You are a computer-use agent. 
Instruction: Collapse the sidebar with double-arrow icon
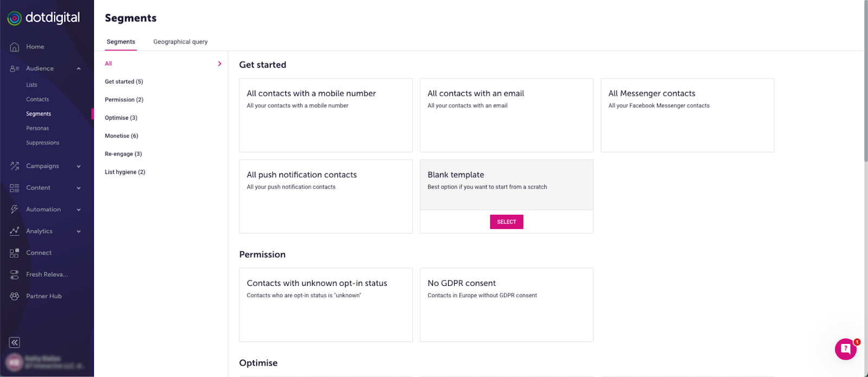(15, 342)
